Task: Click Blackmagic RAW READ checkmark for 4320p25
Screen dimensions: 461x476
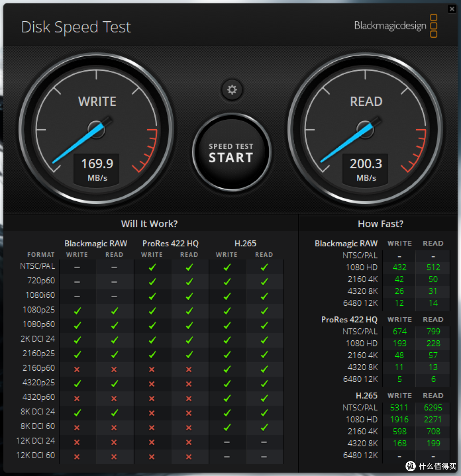Action: pyautogui.click(x=114, y=383)
